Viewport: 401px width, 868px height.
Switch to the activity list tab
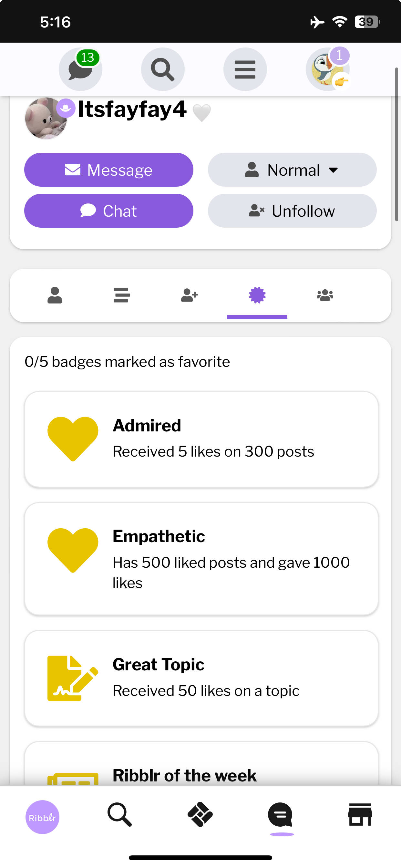pos(122,295)
